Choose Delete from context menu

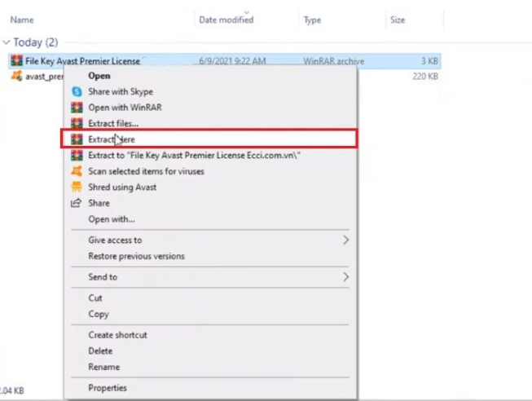tap(100, 350)
